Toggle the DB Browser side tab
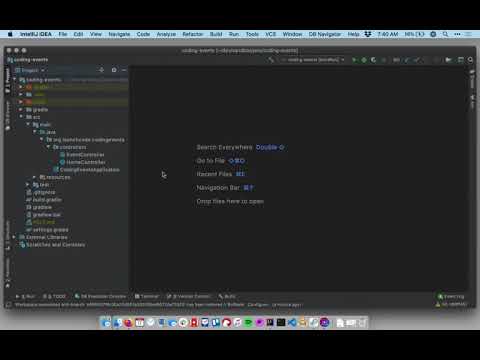 pos(8,117)
